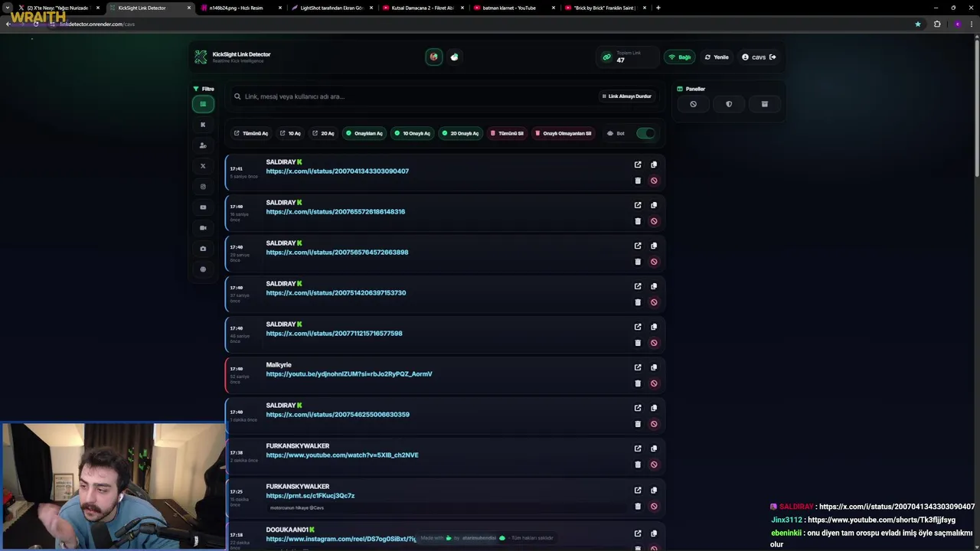Image resolution: width=980 pixels, height=551 pixels.
Task: Filter by globe web icon
Action: pyautogui.click(x=203, y=269)
